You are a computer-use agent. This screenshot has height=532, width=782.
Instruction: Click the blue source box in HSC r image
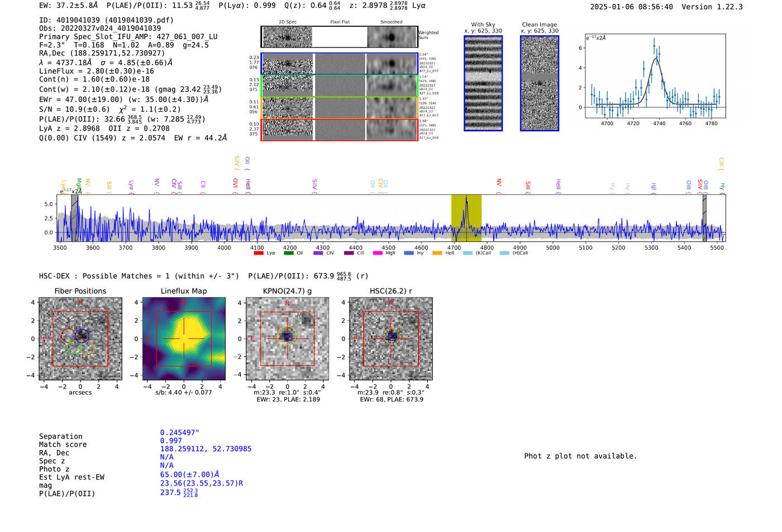(392, 336)
